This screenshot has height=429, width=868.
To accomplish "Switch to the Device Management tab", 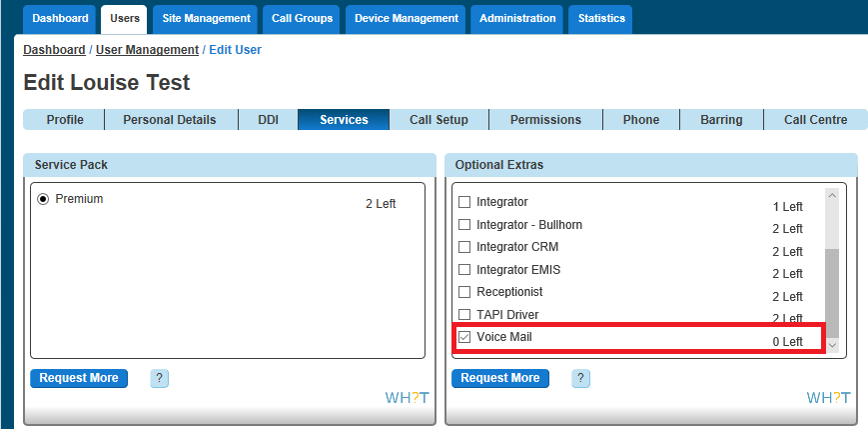I will [x=407, y=18].
